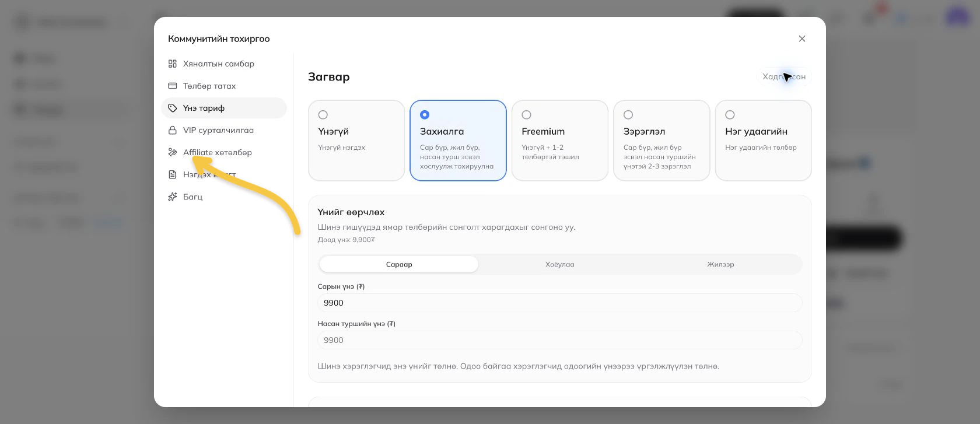
Task: Click the Хадгалсан save button
Action: coord(784,76)
